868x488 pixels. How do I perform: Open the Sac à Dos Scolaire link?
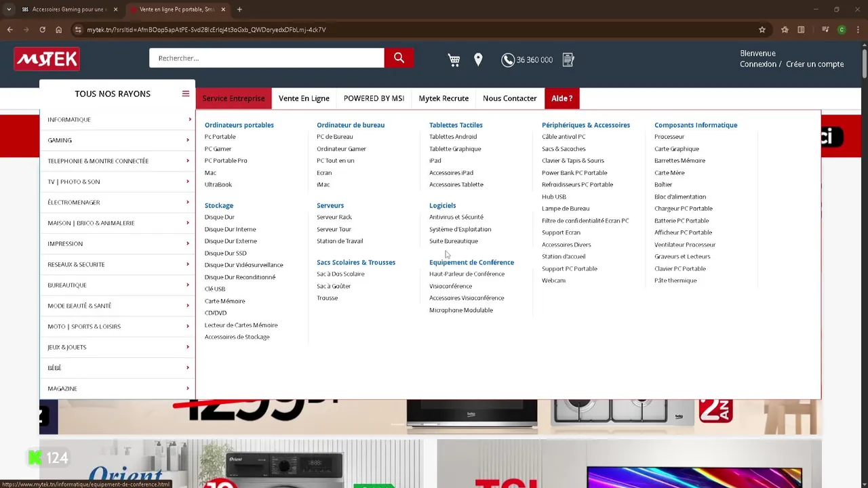(x=340, y=274)
